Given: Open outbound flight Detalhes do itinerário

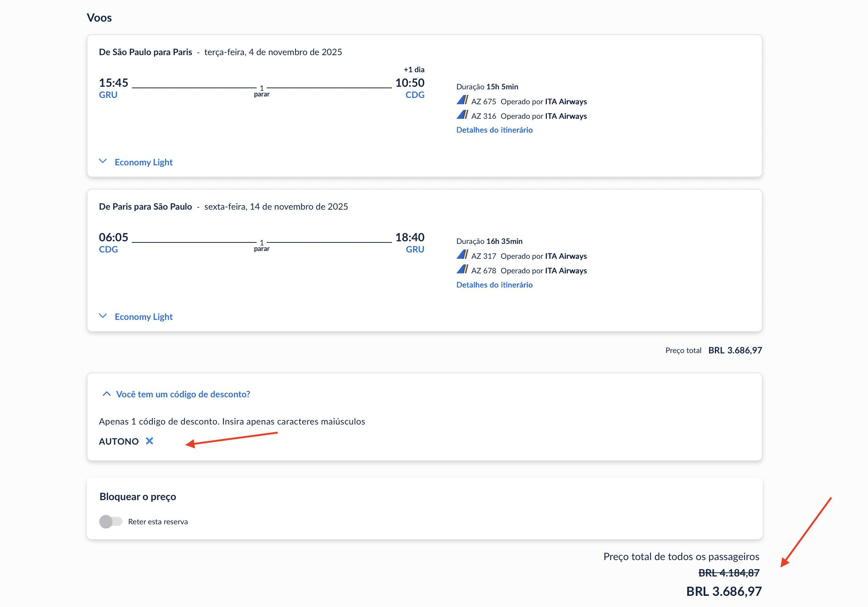Looking at the screenshot, I should point(494,130).
